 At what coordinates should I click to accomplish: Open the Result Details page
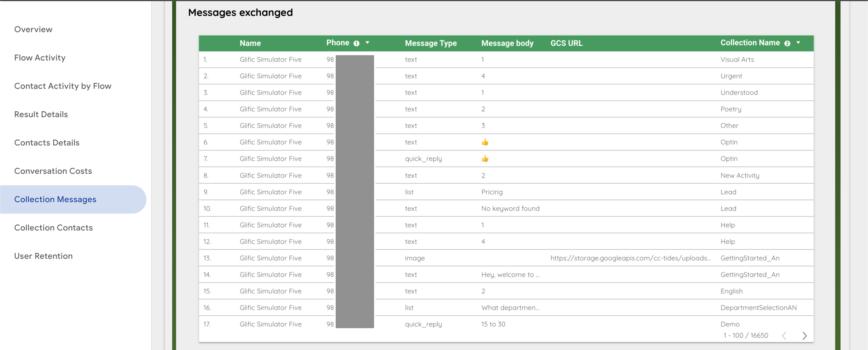pyautogui.click(x=41, y=114)
